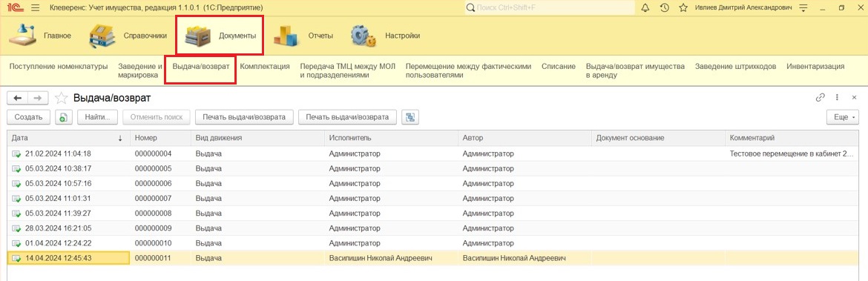This screenshot has width=868, height=281.
Task: Click document icon in row 000000004
Action: click(x=16, y=154)
